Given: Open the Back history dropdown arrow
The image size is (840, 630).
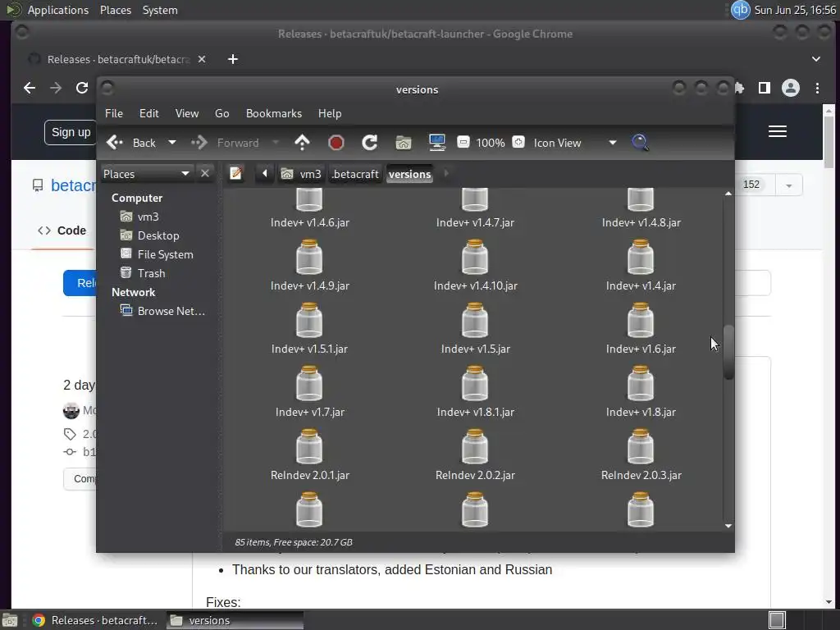Looking at the screenshot, I should click(172, 143).
